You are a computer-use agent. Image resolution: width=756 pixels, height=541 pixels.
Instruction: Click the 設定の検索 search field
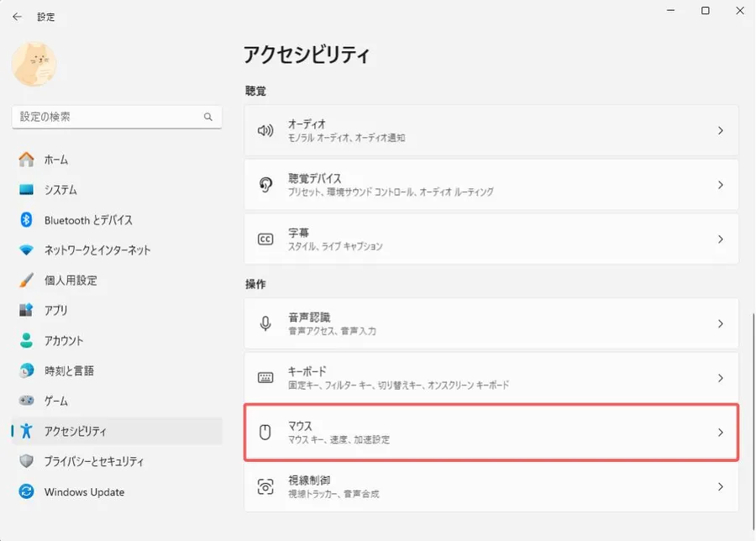117,117
